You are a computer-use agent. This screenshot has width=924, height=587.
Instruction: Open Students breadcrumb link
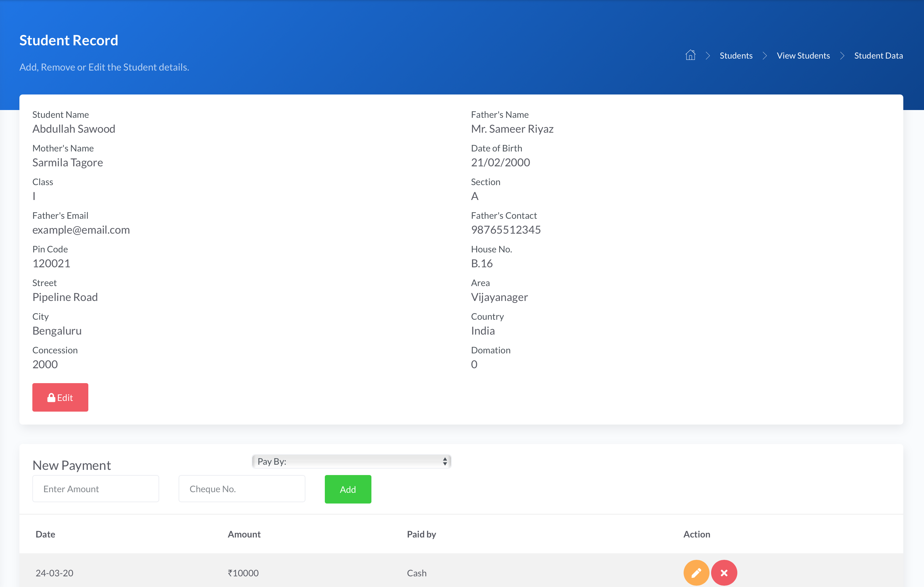(x=736, y=56)
